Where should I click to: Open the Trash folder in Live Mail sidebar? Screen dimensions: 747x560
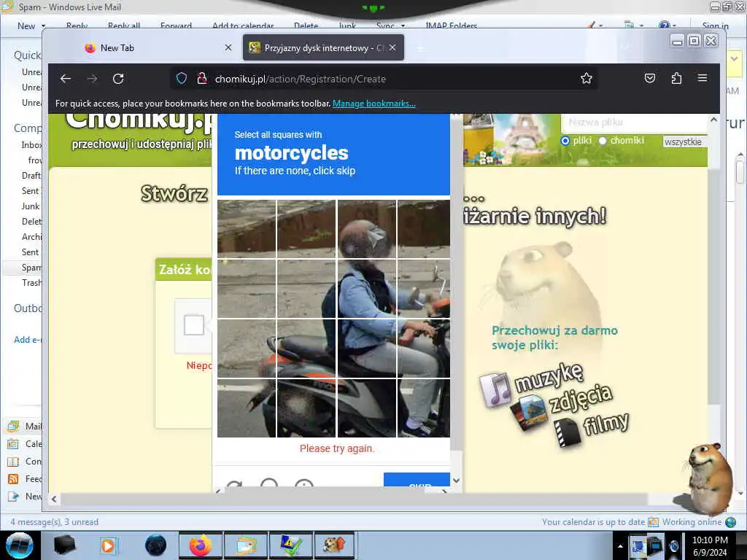pyautogui.click(x=31, y=283)
